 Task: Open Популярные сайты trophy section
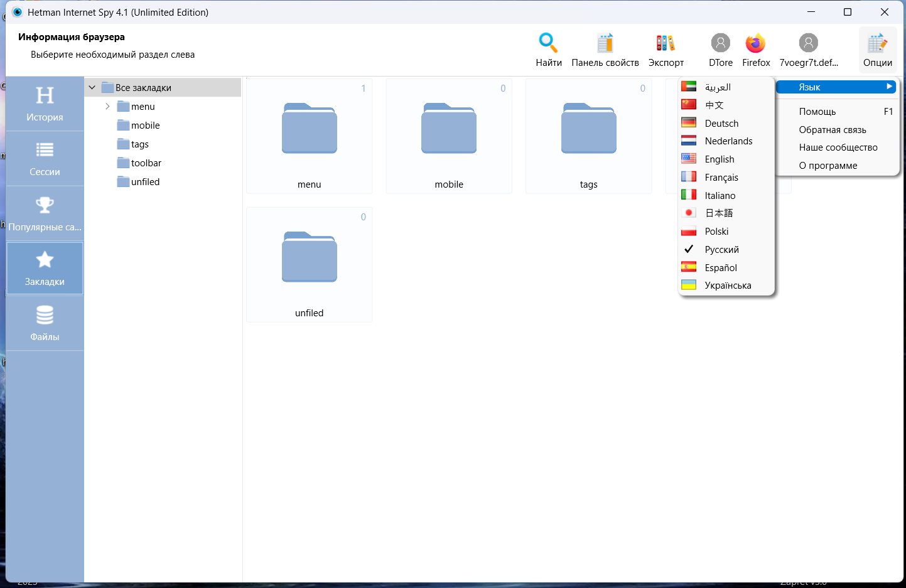45,213
